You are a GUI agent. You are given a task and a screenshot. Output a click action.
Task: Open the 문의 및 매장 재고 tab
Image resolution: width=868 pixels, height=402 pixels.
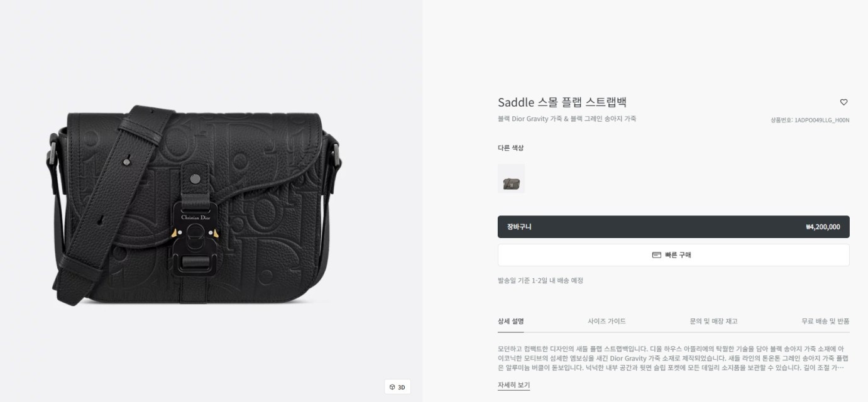[x=713, y=321]
